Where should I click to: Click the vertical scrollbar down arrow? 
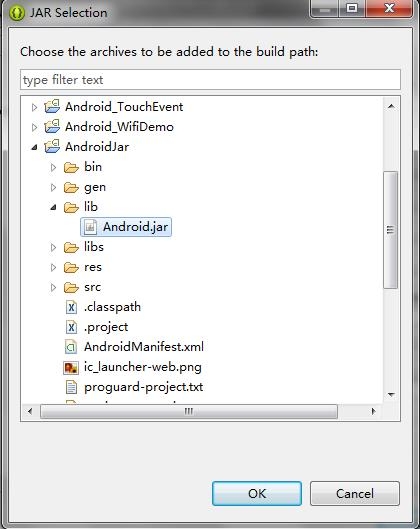(391, 394)
